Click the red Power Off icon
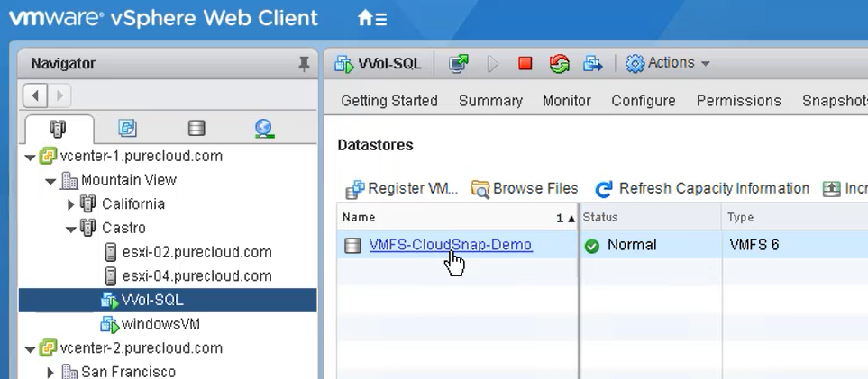This screenshot has width=868, height=379. [525, 64]
